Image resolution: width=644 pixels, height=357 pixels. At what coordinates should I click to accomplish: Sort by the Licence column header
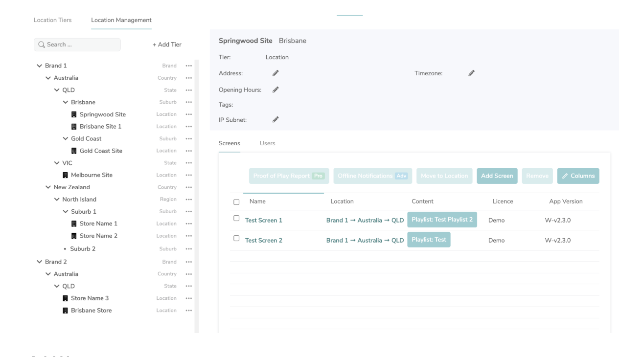503,201
